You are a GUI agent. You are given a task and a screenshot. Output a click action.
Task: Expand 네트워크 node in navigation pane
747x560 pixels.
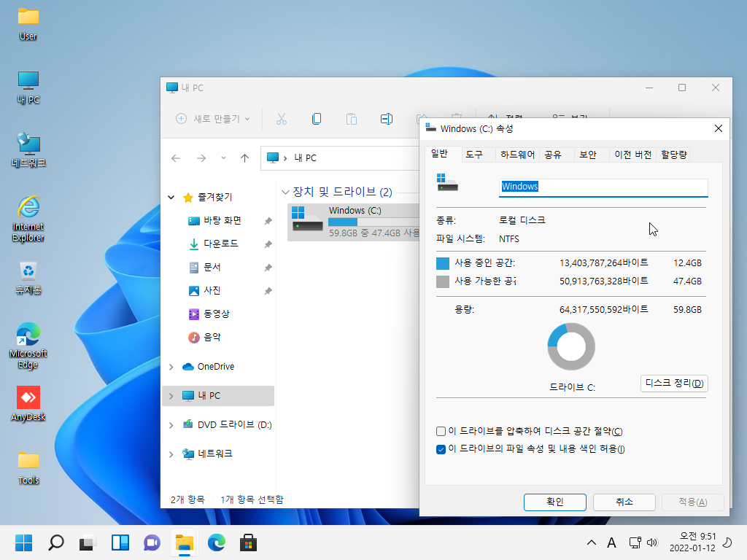(171, 454)
